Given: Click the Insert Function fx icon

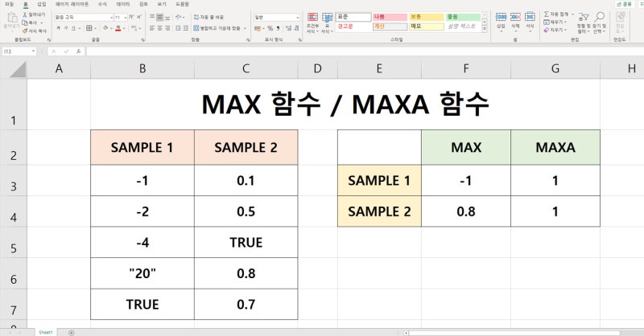Looking at the screenshot, I should 78,51.
